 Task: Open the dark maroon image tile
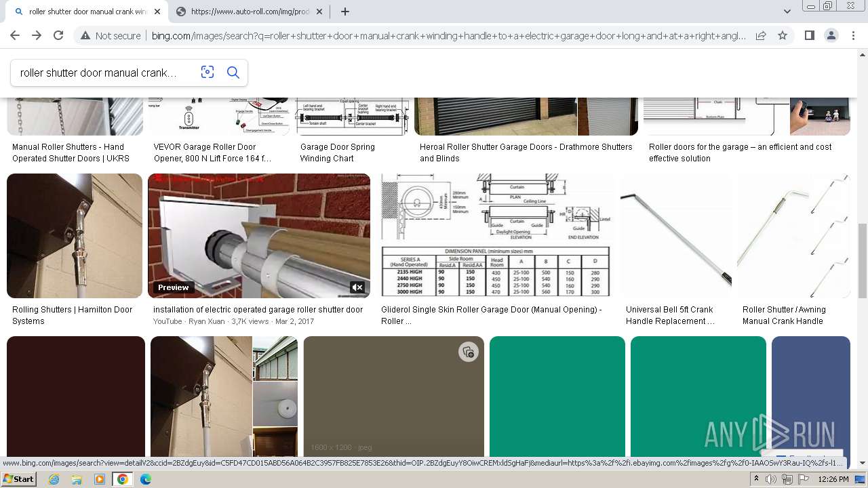(x=76, y=396)
